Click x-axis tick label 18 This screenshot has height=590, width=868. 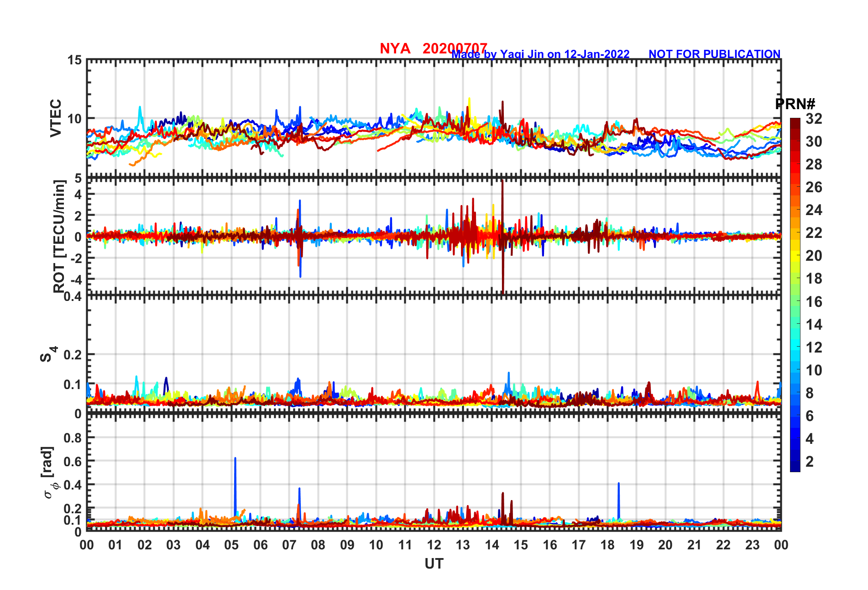click(x=607, y=545)
